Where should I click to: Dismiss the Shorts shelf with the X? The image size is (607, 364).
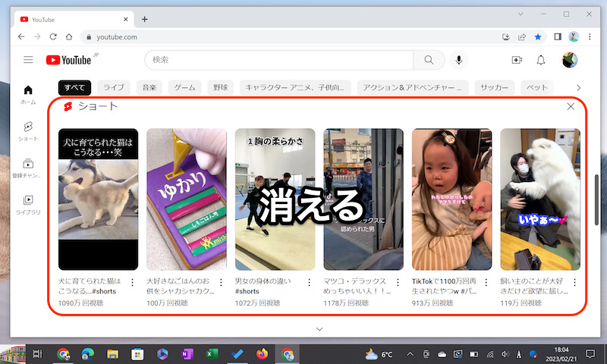pos(571,107)
